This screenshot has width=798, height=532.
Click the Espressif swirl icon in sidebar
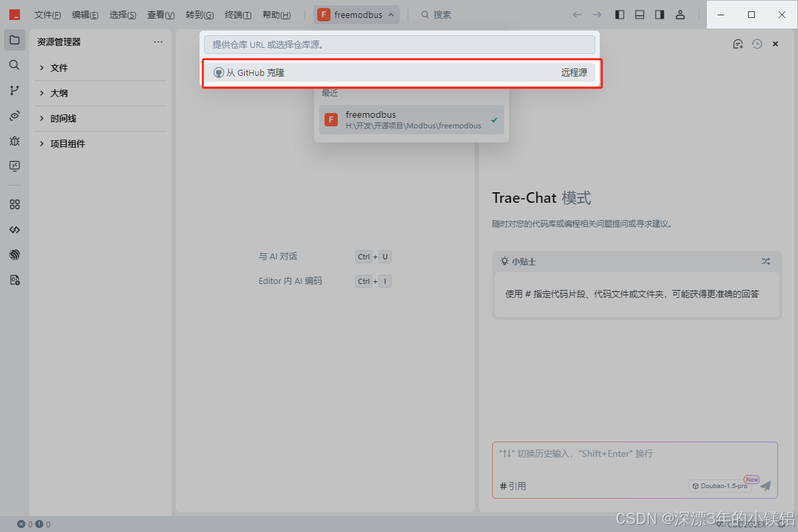pyautogui.click(x=15, y=255)
